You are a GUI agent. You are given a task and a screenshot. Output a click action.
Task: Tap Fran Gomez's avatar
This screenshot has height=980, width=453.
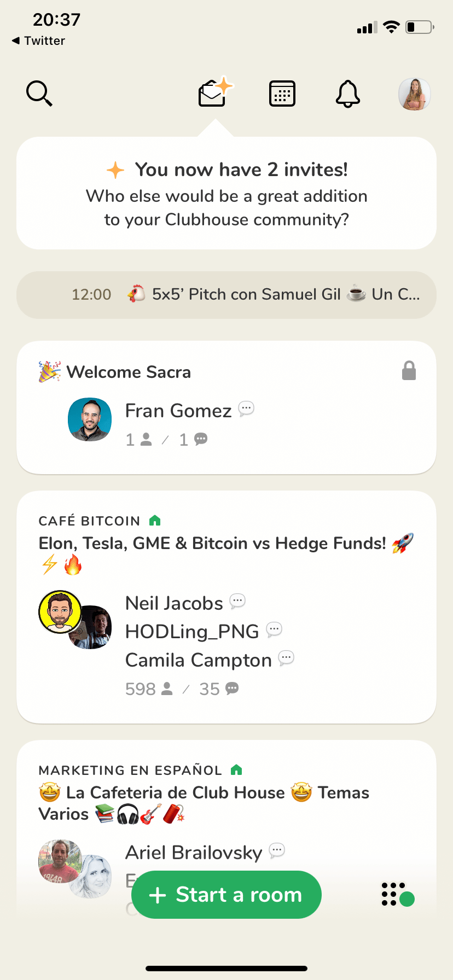(x=90, y=419)
